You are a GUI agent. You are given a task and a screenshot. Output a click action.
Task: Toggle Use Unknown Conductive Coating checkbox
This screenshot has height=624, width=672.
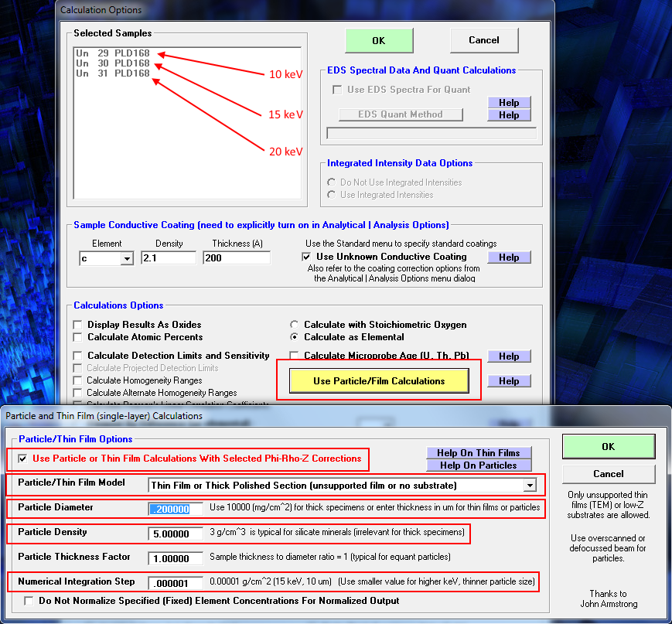pos(307,257)
